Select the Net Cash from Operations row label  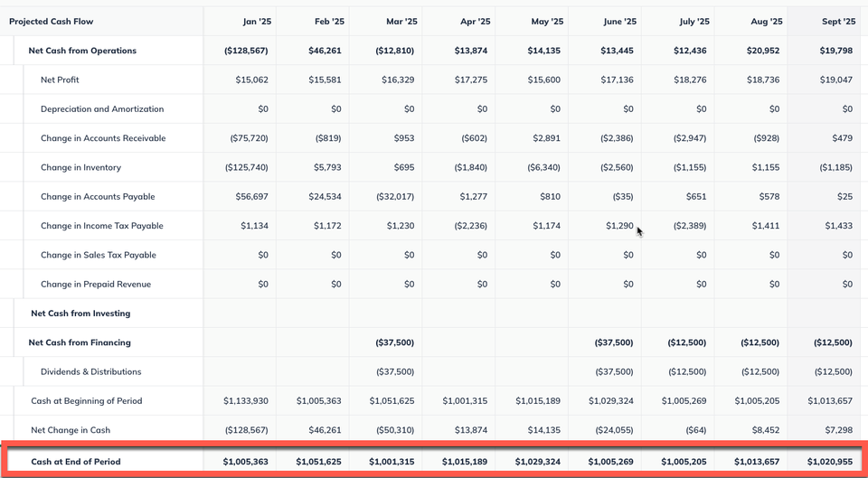click(82, 51)
